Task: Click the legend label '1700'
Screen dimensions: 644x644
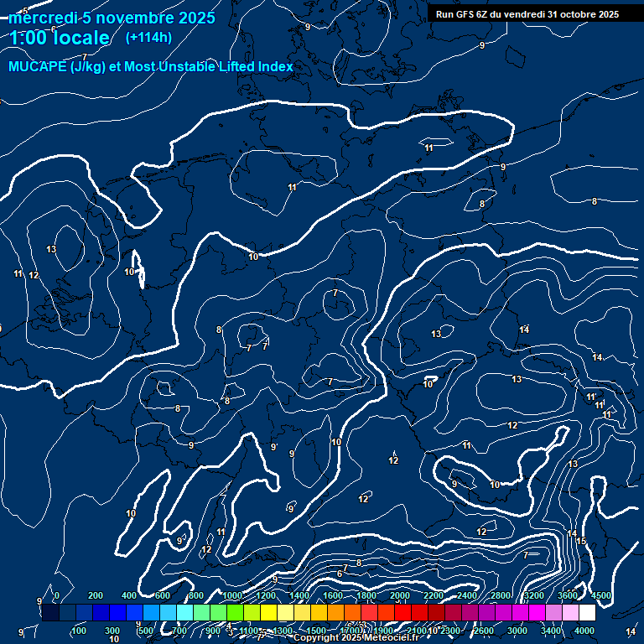Action: 350,631
